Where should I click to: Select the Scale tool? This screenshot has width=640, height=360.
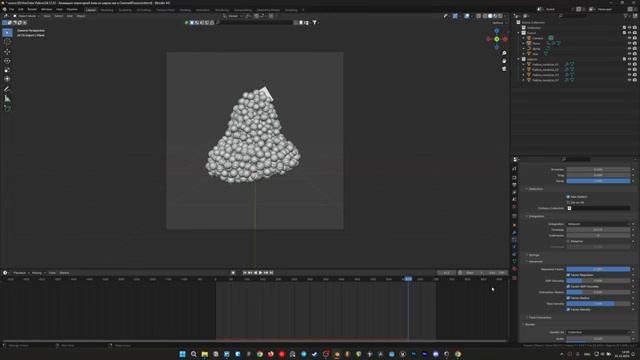pos(7,70)
